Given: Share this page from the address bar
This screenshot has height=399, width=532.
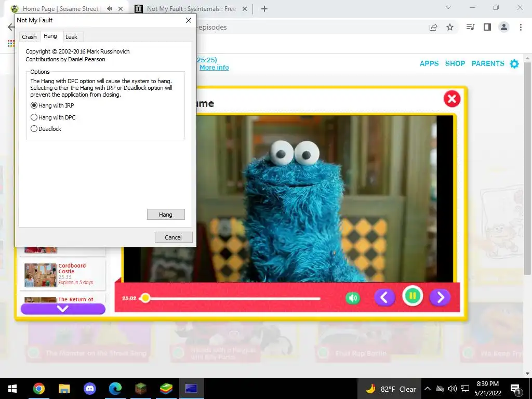Looking at the screenshot, I should pyautogui.click(x=433, y=27).
